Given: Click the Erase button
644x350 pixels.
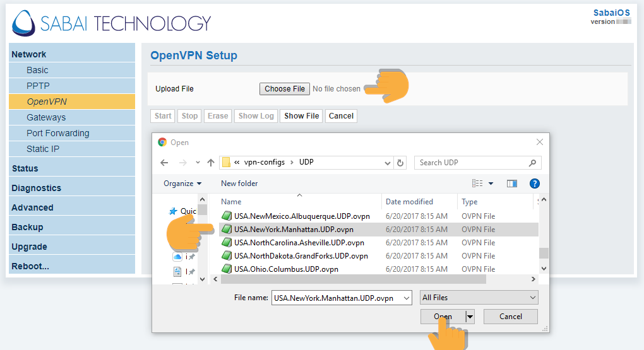Looking at the screenshot, I should click(x=218, y=116).
